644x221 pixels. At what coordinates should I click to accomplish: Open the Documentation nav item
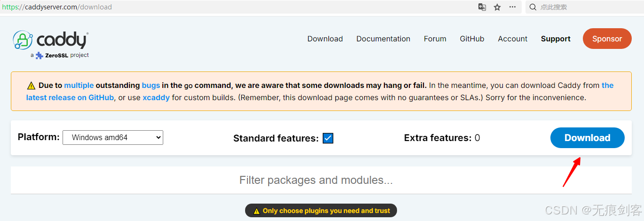(383, 39)
